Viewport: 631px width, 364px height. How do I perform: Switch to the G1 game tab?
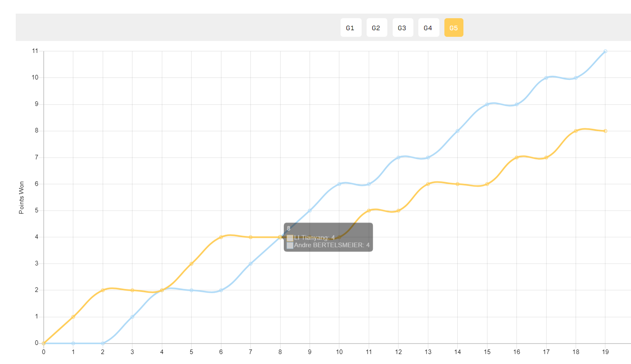click(351, 28)
